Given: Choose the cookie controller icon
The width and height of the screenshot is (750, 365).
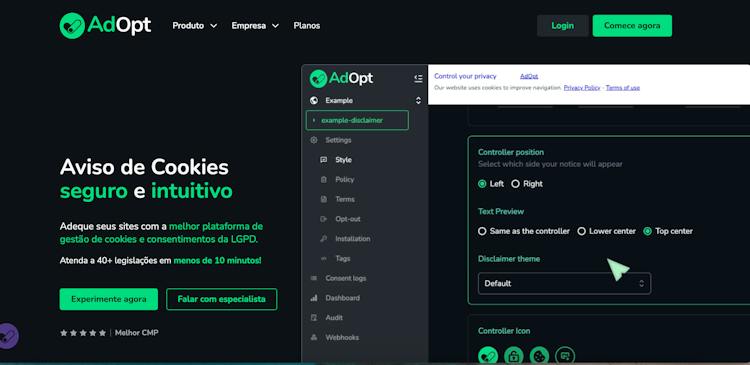Looking at the screenshot, I should (x=540, y=356).
